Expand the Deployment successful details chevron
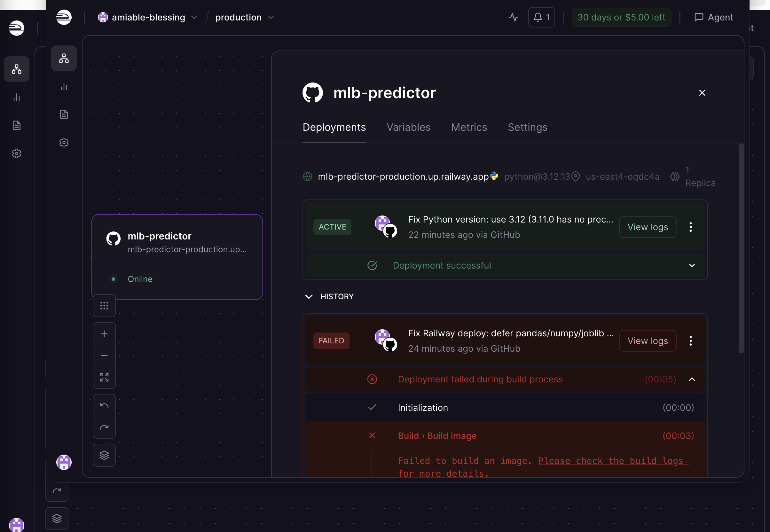Image resolution: width=770 pixels, height=532 pixels. pos(692,265)
